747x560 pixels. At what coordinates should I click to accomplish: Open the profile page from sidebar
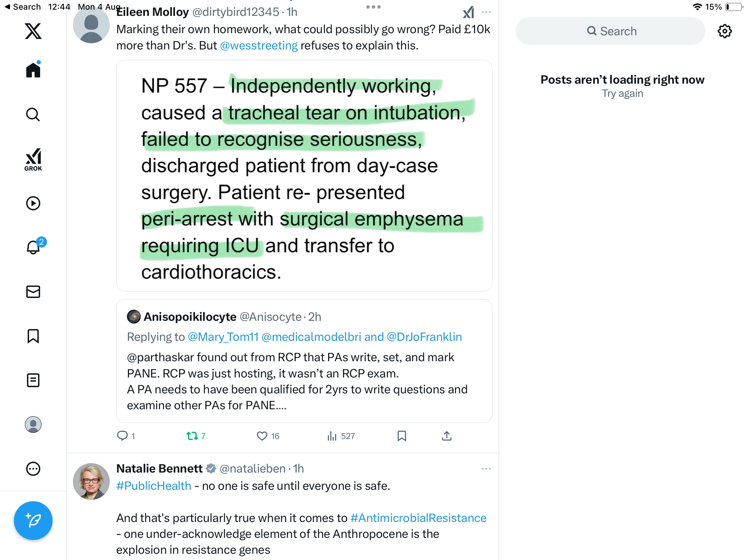click(x=33, y=424)
